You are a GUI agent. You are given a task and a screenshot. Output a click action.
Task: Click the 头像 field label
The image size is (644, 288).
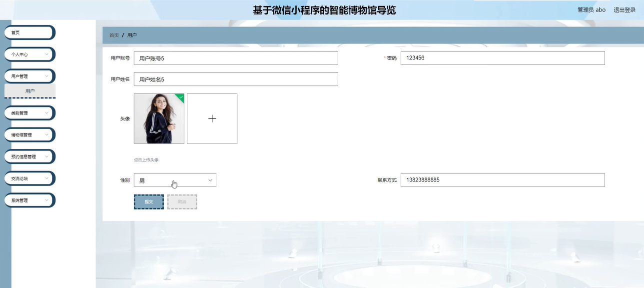[125, 119]
